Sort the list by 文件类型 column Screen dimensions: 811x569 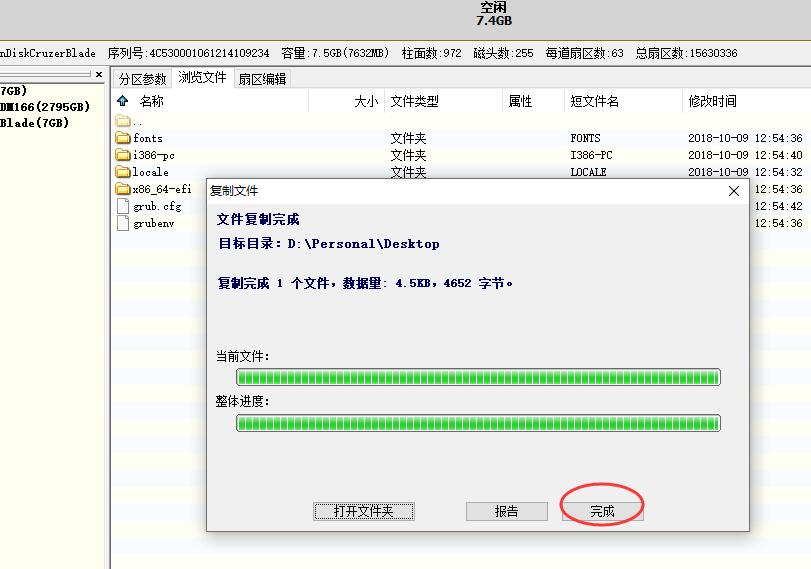click(x=414, y=101)
